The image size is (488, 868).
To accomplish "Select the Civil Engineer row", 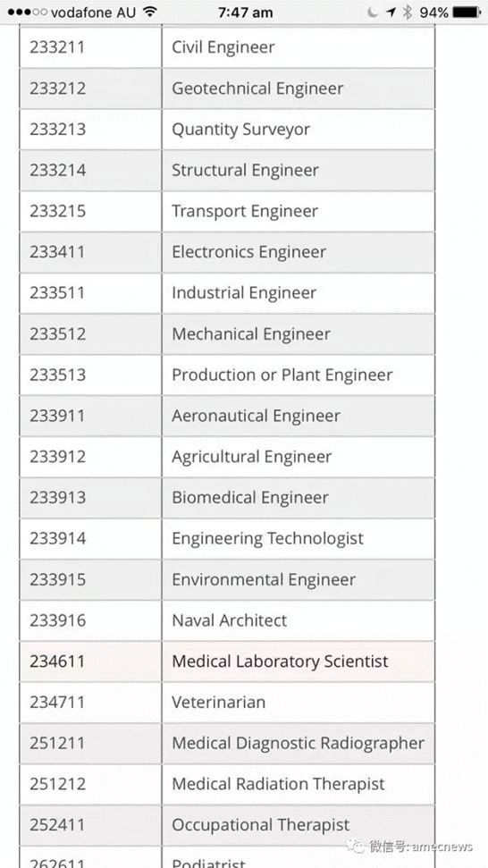I will pos(227,47).
